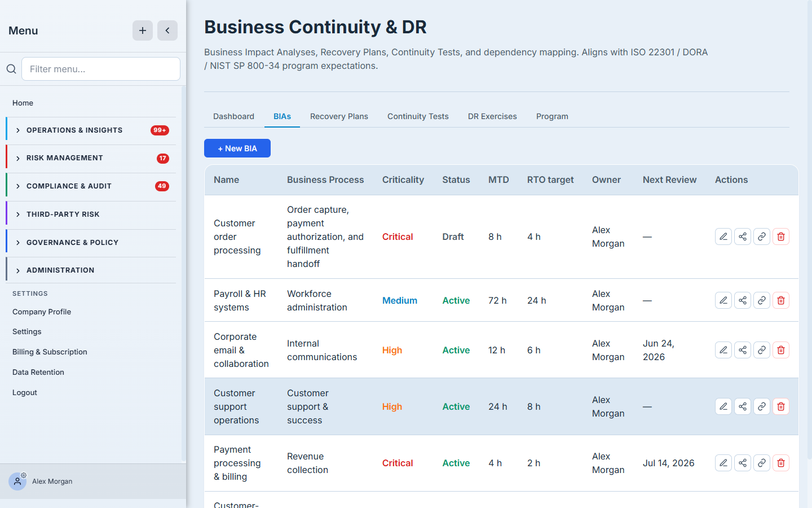This screenshot has width=812, height=508.
Task: Click link icon for Corporate email & collaboration
Action: tap(762, 350)
